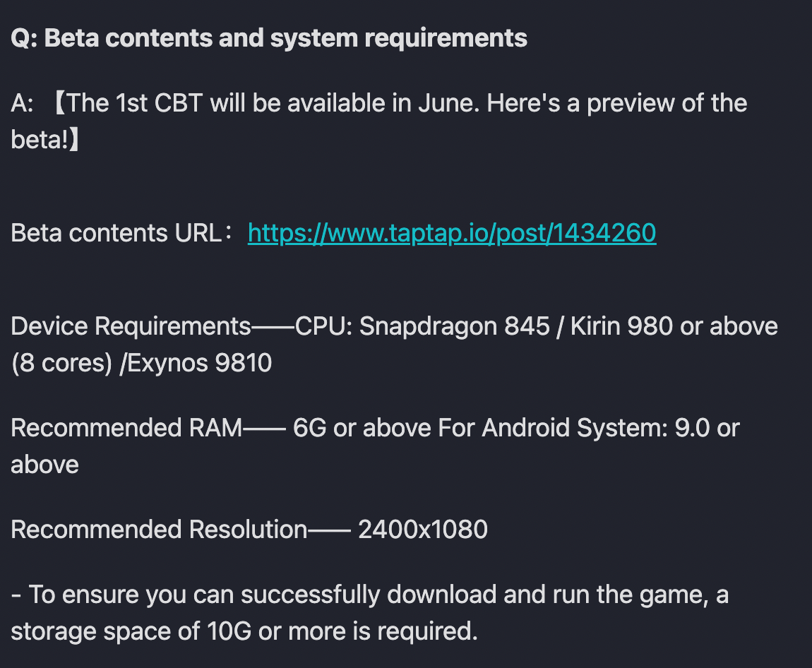Click the word "above" under Recommended RAM

pyautogui.click(x=44, y=465)
